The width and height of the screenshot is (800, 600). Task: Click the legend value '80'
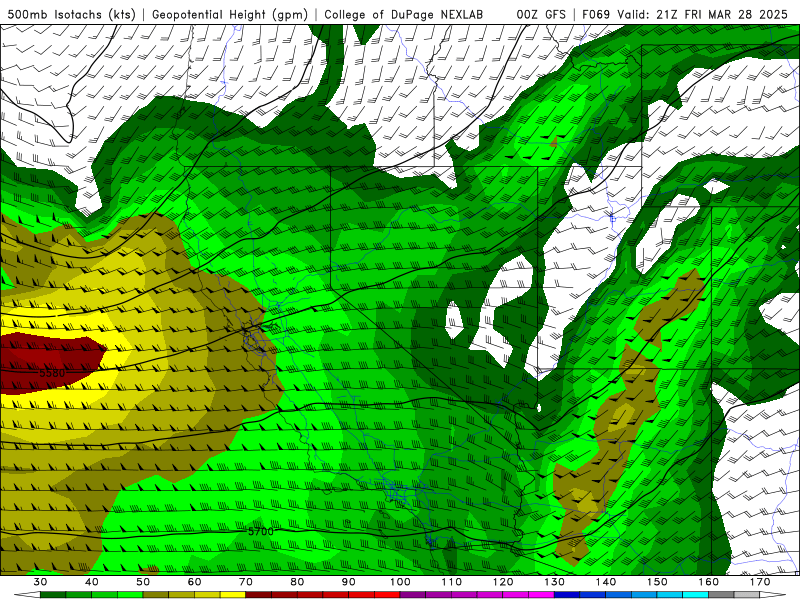(x=297, y=582)
